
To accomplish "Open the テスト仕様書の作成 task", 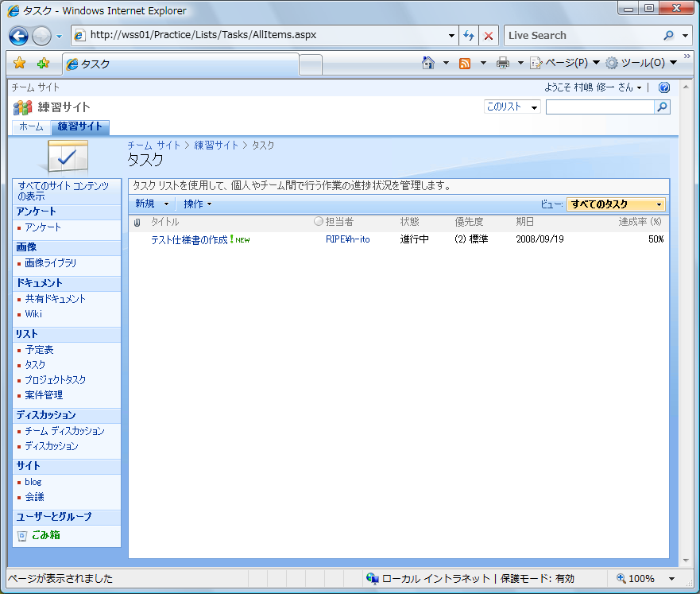I will point(189,240).
